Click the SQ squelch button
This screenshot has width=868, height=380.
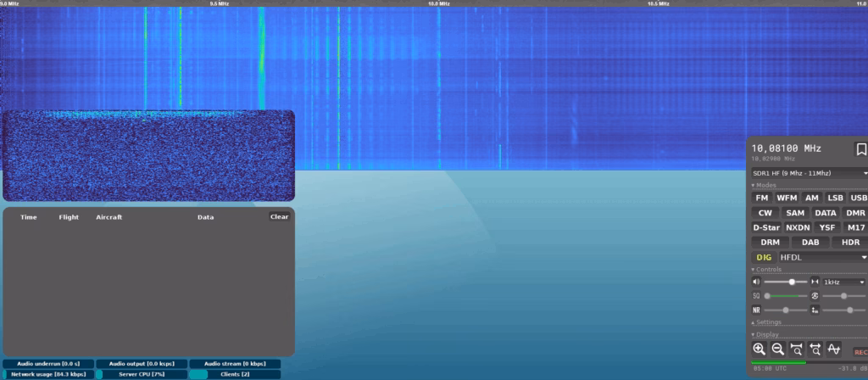[x=756, y=296]
